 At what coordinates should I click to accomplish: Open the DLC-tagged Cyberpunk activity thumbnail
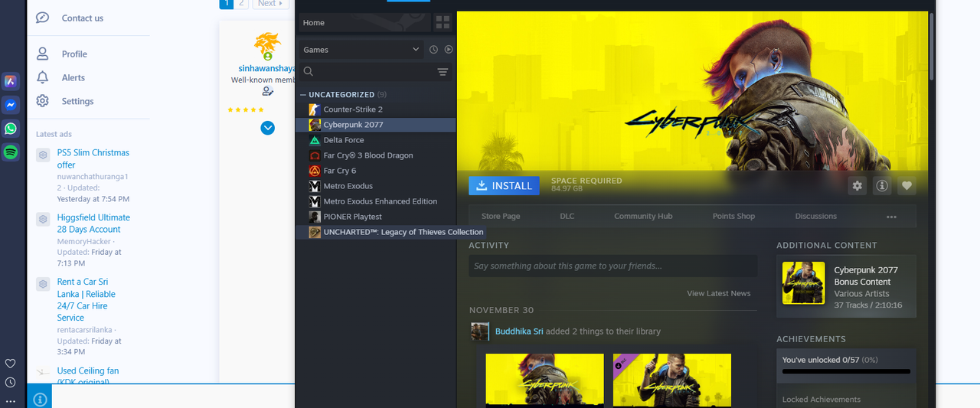click(671, 380)
